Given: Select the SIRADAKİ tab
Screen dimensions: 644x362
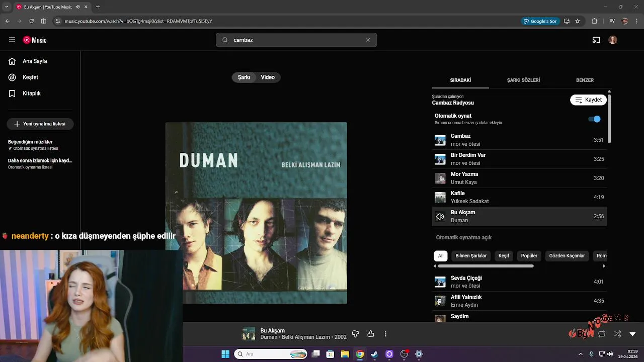Looking at the screenshot, I should coord(460,80).
